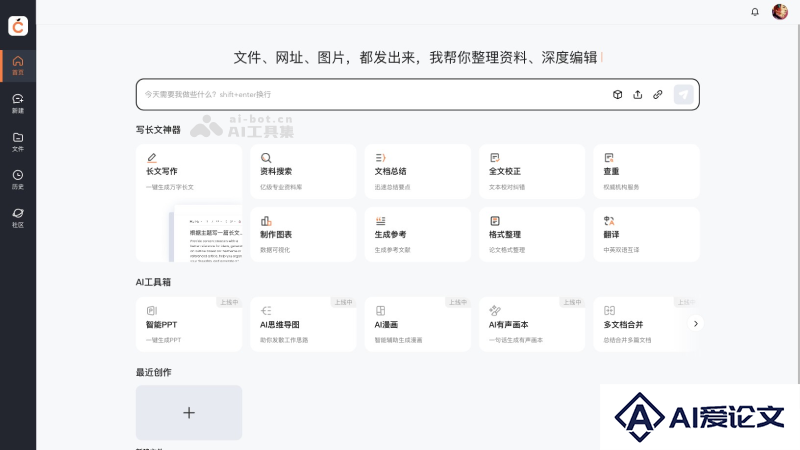
Task: Open the 社区 community sidebar item
Action: pos(18,218)
